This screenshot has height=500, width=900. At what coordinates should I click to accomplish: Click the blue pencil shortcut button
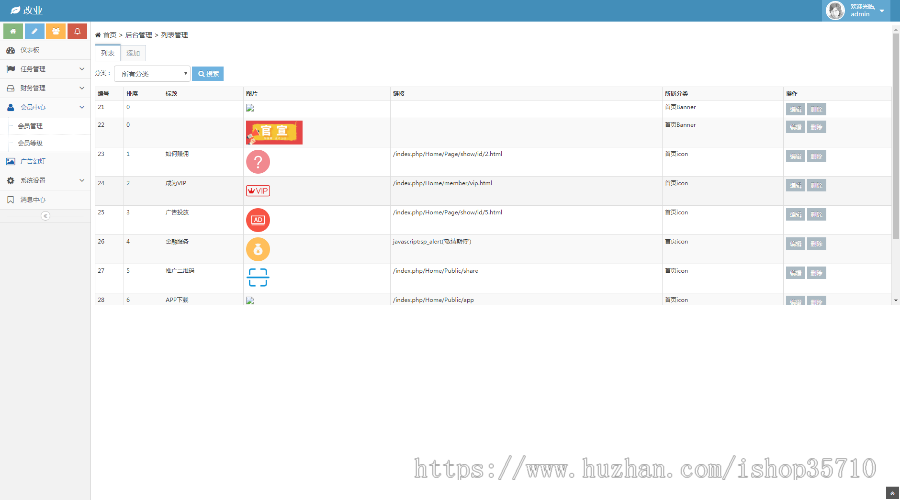click(34, 31)
